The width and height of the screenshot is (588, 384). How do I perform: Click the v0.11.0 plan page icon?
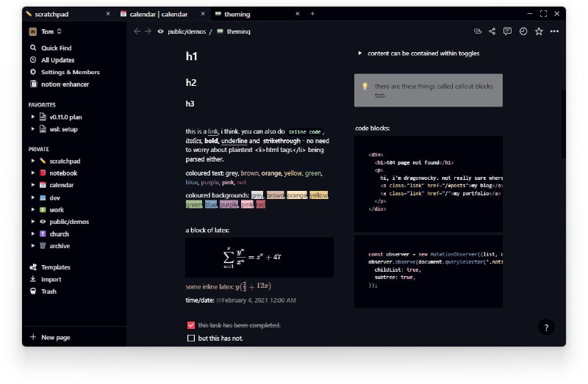(43, 117)
